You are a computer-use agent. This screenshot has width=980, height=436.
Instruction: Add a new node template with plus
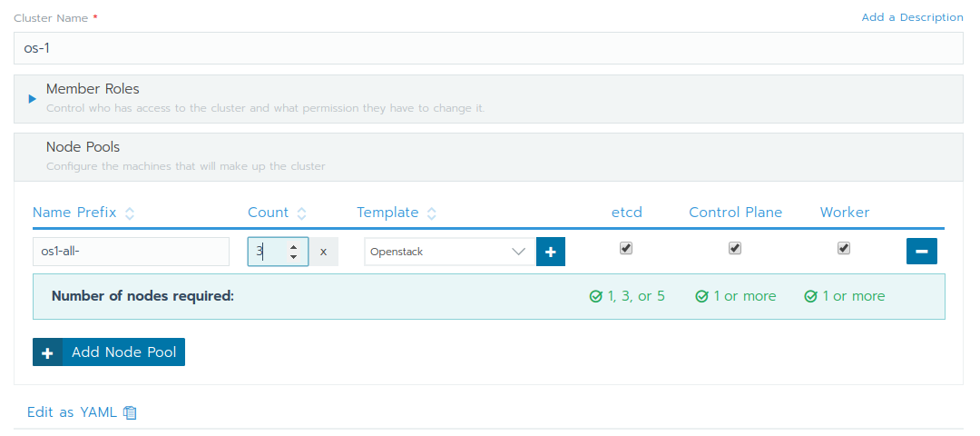551,252
